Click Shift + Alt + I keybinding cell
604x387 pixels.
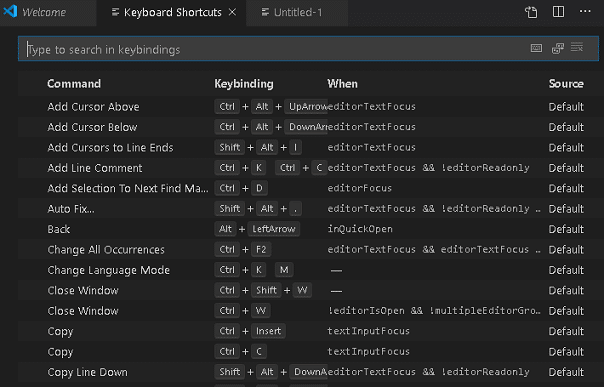[x=258, y=147]
